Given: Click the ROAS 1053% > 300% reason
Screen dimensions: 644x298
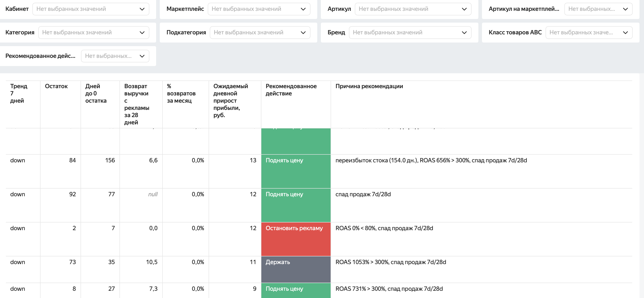Looking at the screenshot, I should 391,262.
